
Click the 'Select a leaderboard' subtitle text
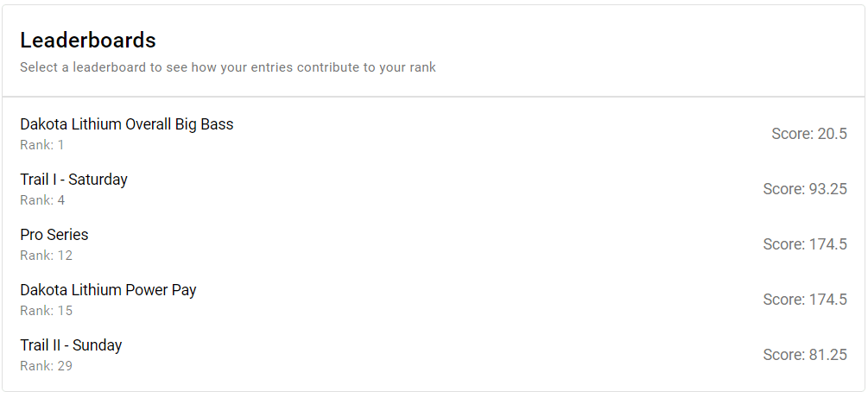228,67
